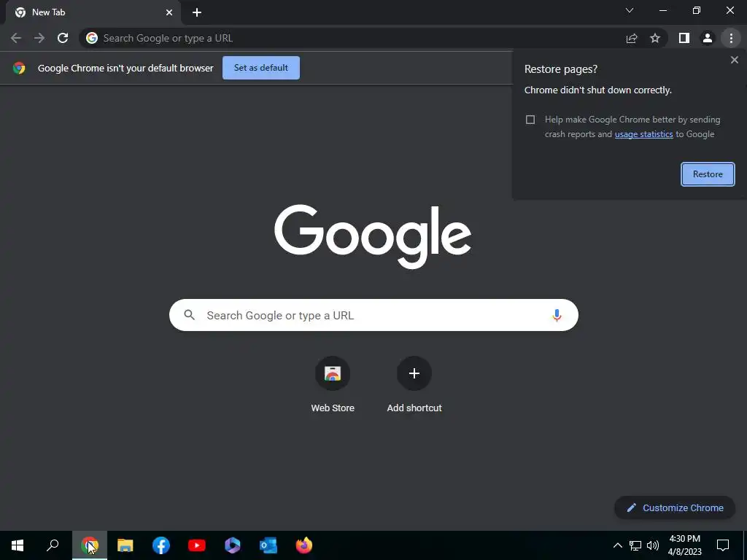Show hidden system tray icons

coord(617,545)
